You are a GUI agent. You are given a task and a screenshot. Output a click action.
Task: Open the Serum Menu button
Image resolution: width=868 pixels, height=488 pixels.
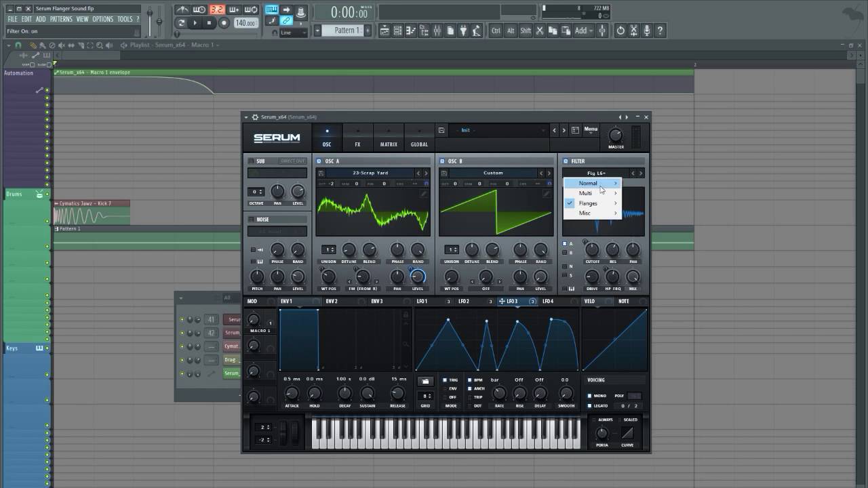pos(591,129)
